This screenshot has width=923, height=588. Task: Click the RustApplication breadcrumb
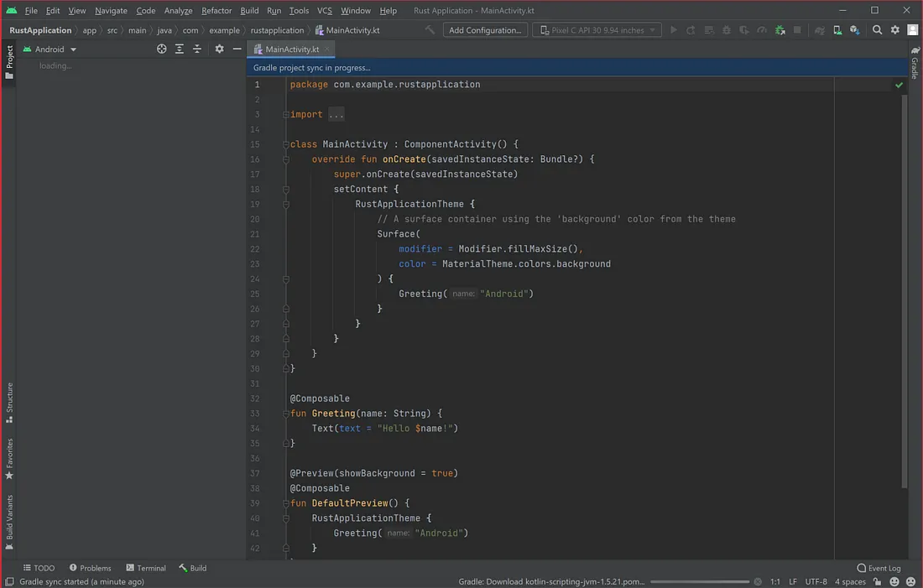tap(40, 30)
